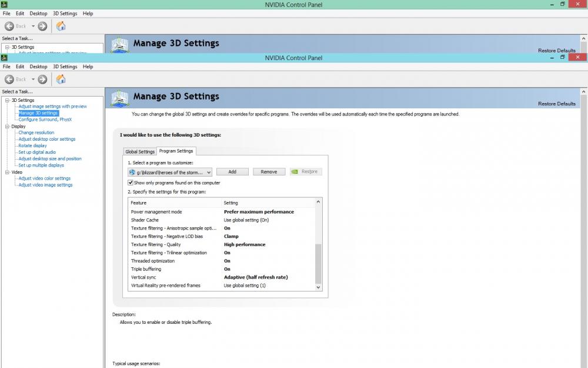Click the settings list scrollbar thumb
The width and height of the screenshot is (588, 368).
318,264
